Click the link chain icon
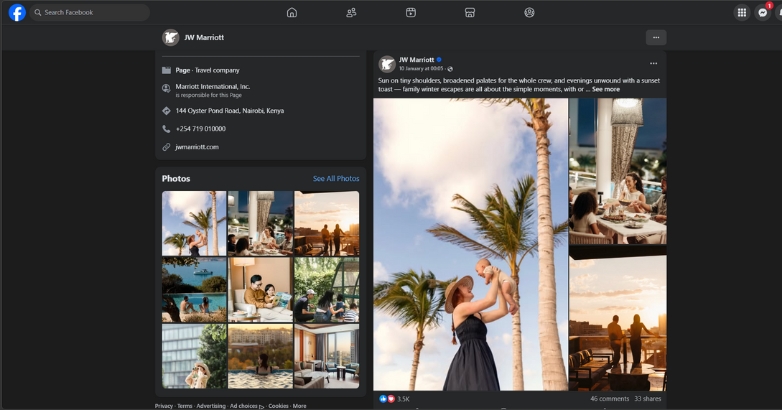Viewport: 782px width, 410px height. pyautogui.click(x=166, y=147)
